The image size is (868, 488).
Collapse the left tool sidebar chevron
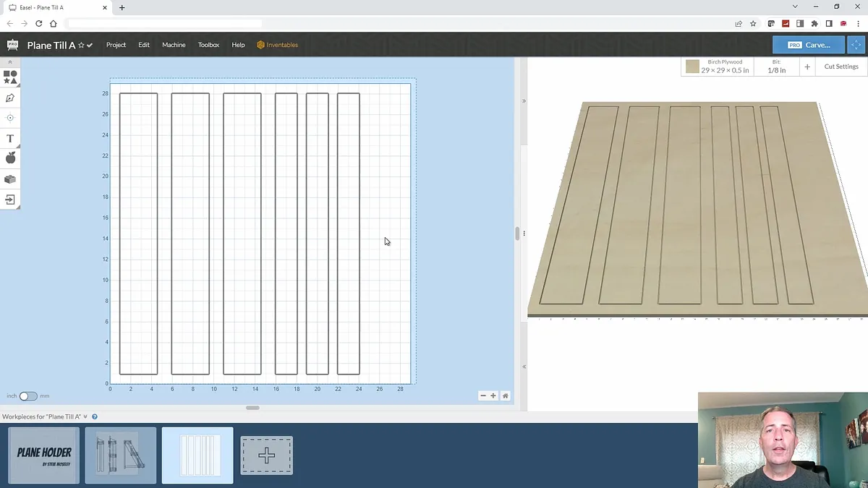click(10, 62)
